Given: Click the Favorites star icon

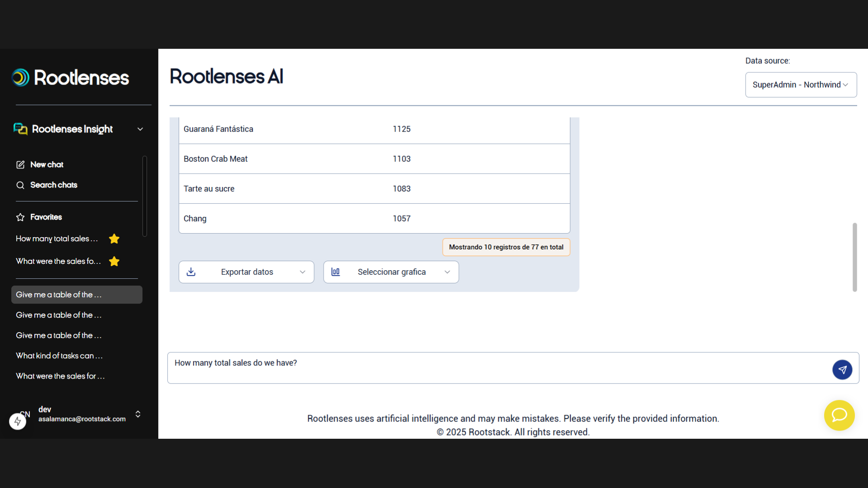Looking at the screenshot, I should [20, 217].
